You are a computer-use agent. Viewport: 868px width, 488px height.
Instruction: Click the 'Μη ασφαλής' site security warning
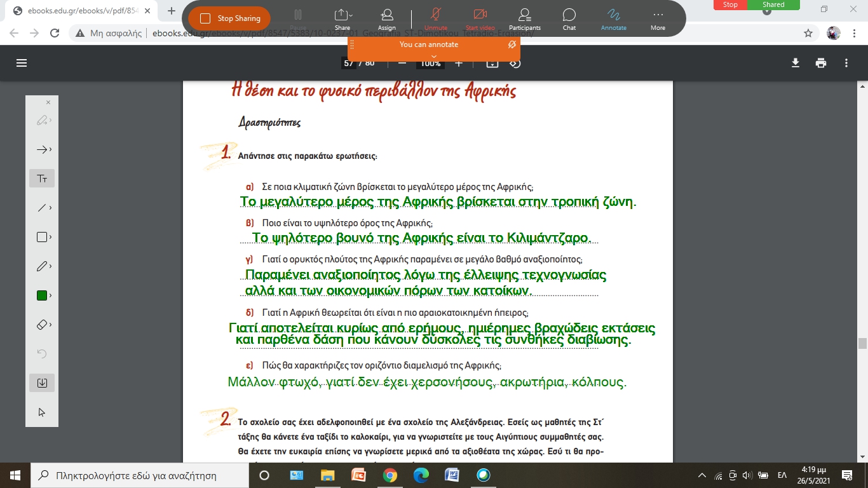109,33
